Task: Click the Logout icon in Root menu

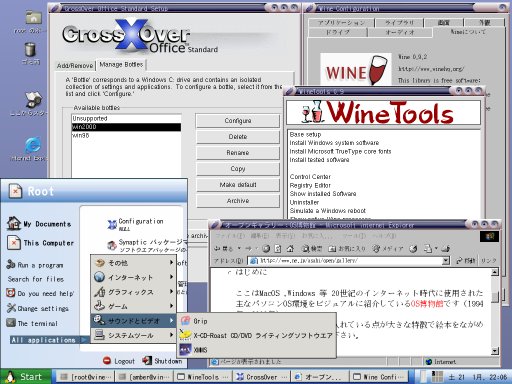Action: click(x=107, y=361)
